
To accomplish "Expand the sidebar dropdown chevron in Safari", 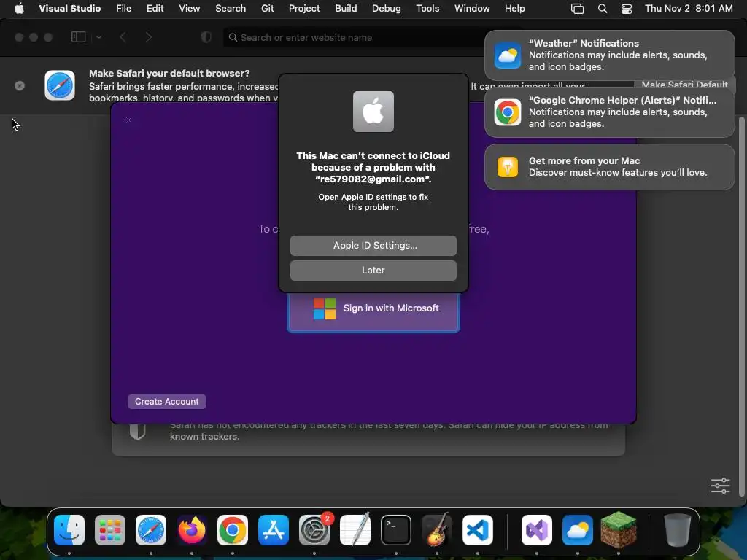I will point(98,37).
